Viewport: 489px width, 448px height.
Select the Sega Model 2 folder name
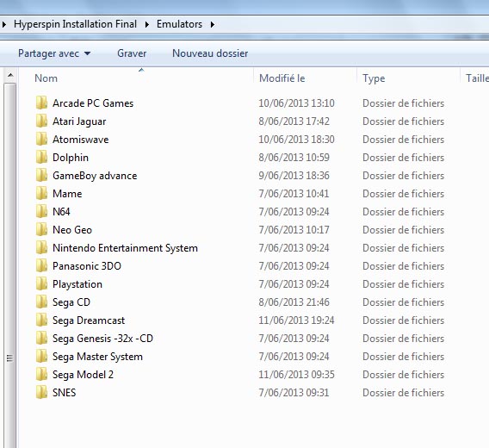[x=83, y=375]
